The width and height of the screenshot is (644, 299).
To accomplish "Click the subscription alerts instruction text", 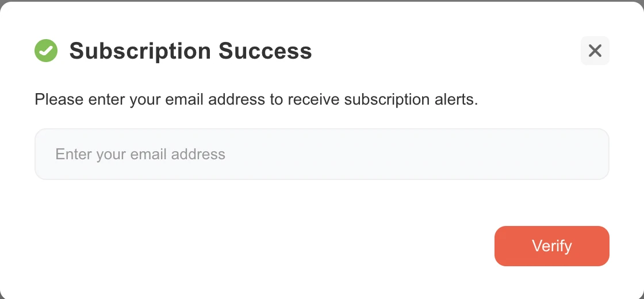I will click(x=256, y=99).
